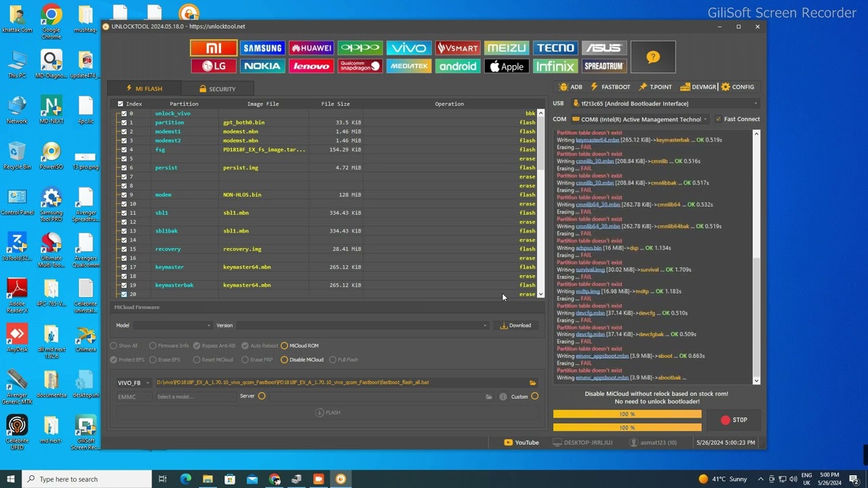Select the vivo brand icon
This screenshot has width=868, height=488.
[x=409, y=48]
